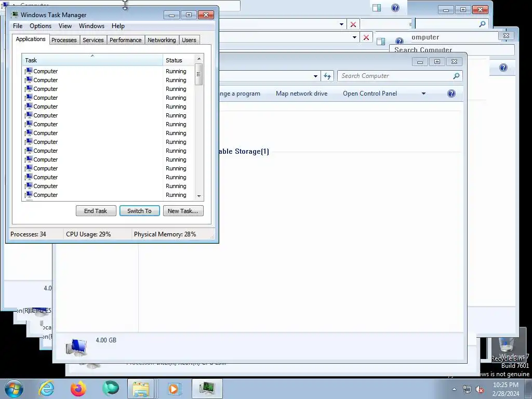532x399 pixels.
Task: Click the red X stop button beside the top address dropdown
Action: pyautogui.click(x=353, y=24)
